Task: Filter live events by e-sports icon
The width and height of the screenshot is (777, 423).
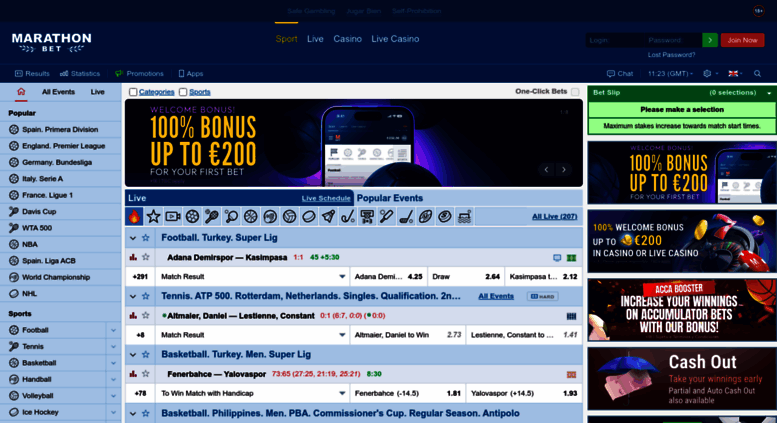Action: click(367, 216)
